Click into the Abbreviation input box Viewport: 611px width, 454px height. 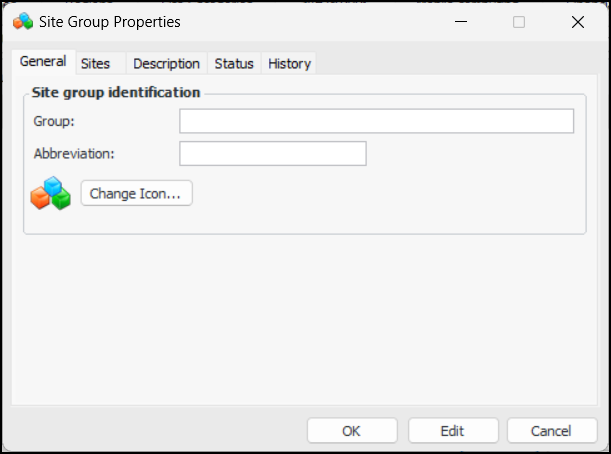pos(272,154)
